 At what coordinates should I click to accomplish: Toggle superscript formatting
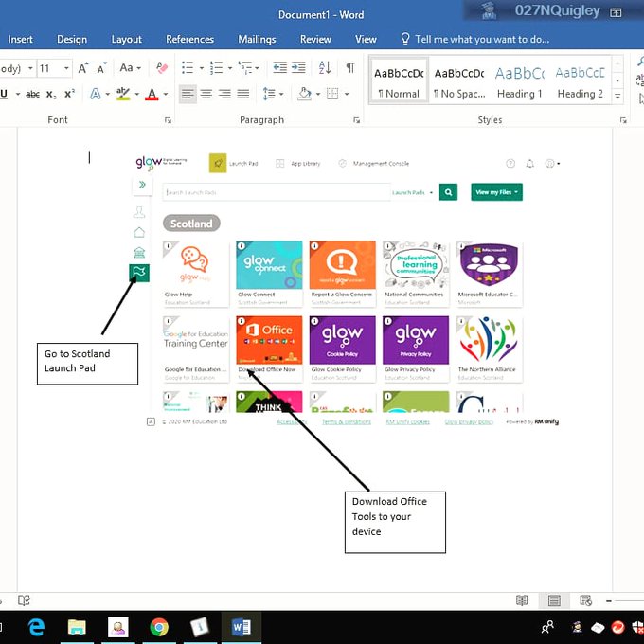pyautogui.click(x=69, y=94)
